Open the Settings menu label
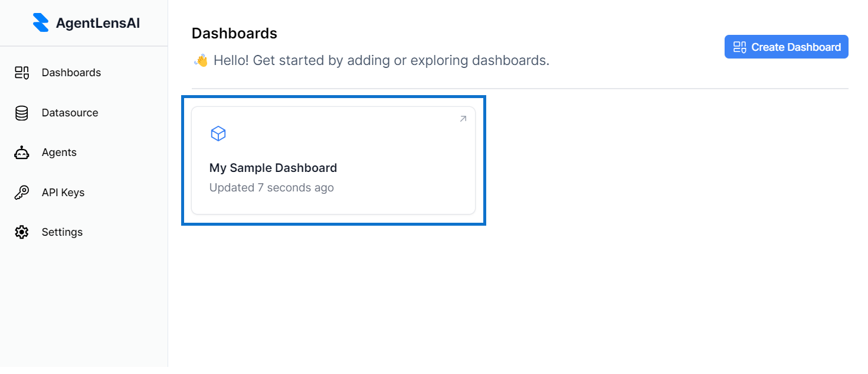This screenshot has width=868, height=374. [x=62, y=232]
